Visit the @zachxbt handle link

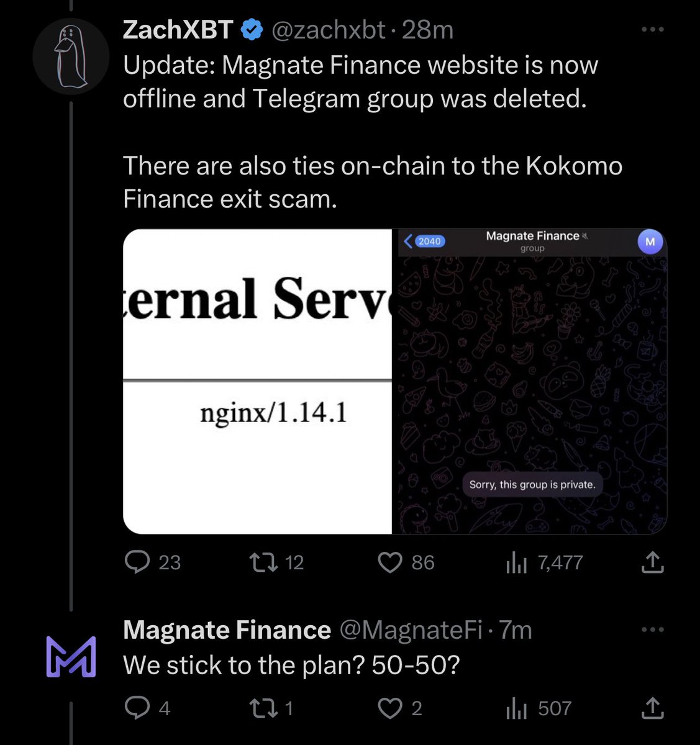pos(329,30)
